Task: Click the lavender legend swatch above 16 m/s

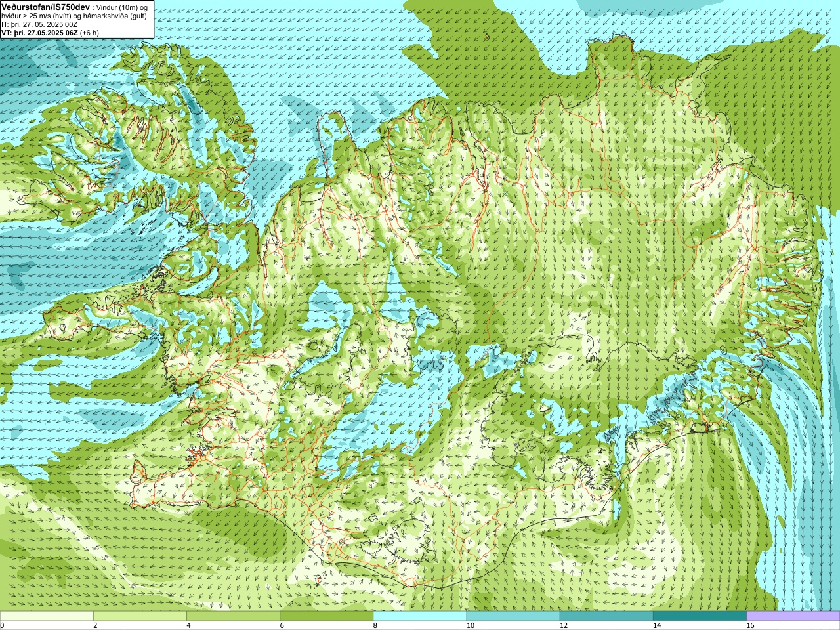Action: point(793,616)
